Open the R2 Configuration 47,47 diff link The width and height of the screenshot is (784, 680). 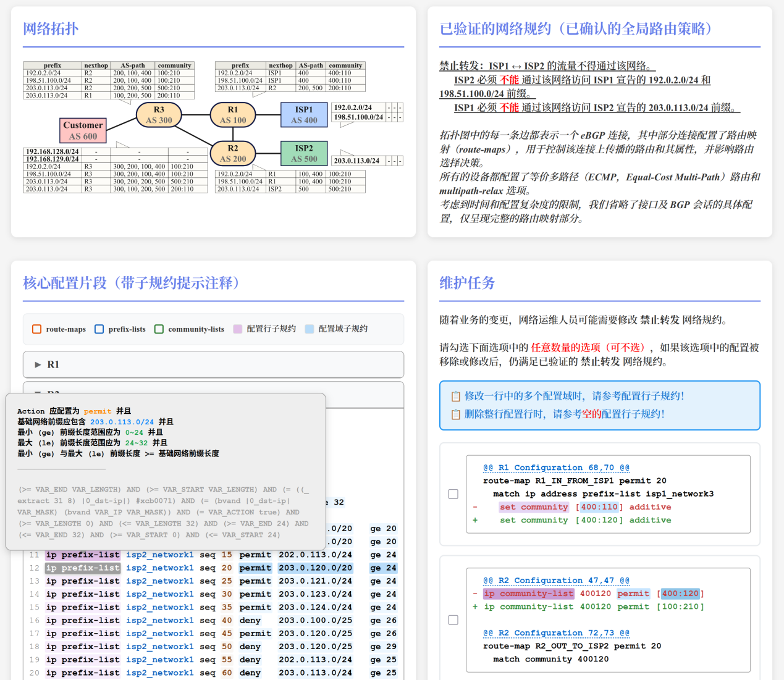pyautogui.click(x=556, y=581)
